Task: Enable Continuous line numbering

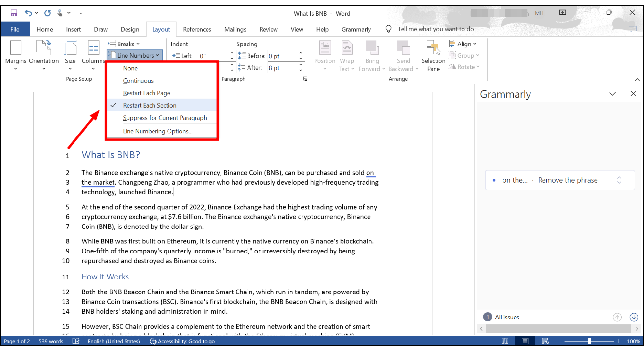Action: (x=138, y=80)
